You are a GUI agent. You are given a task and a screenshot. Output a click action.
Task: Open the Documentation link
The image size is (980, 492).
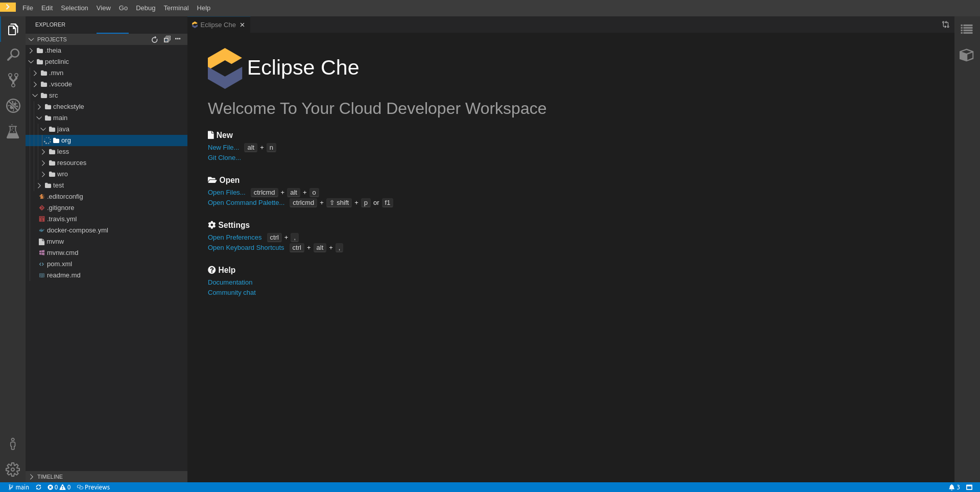230,283
